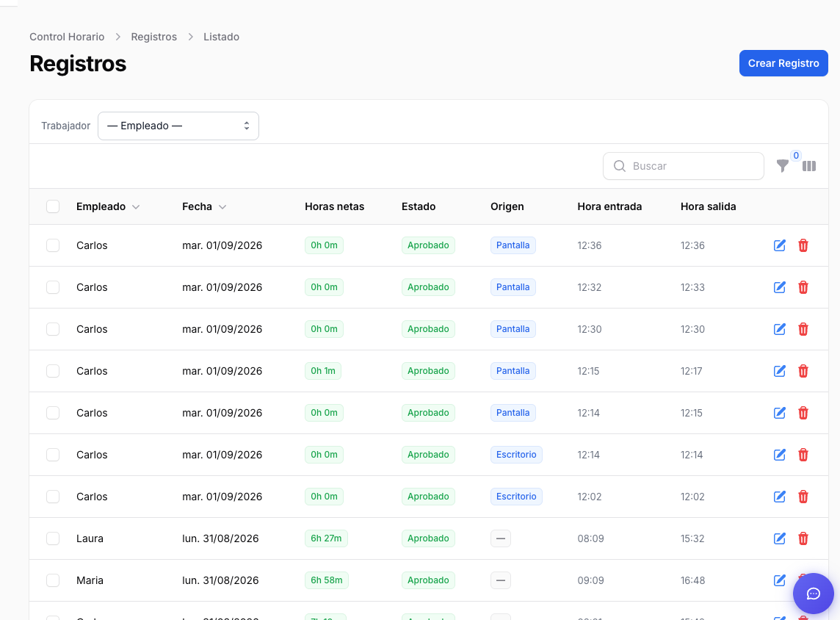840x620 pixels.
Task: Click the Crear Registro button
Action: coord(783,63)
